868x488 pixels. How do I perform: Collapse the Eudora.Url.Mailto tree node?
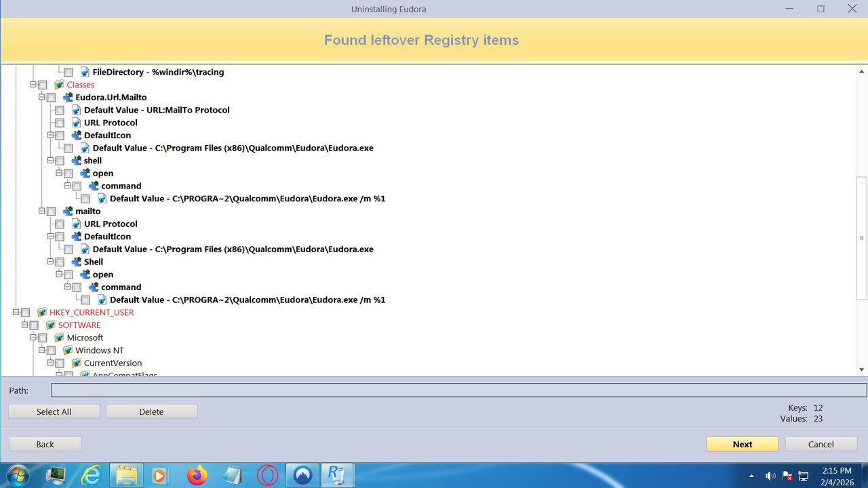(42, 98)
